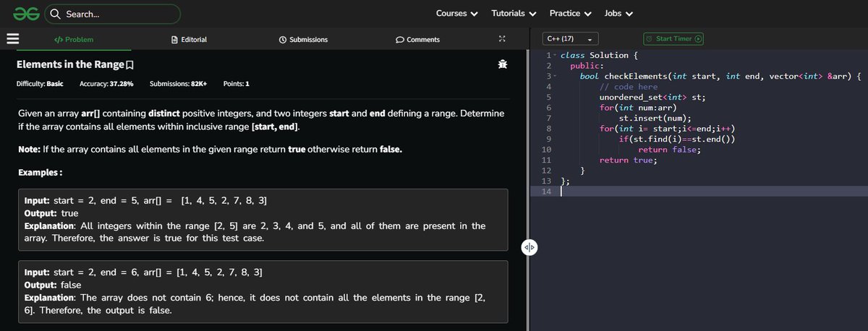Click the 'Points: 1' text
The height and width of the screenshot is (331, 868).
coord(237,84)
